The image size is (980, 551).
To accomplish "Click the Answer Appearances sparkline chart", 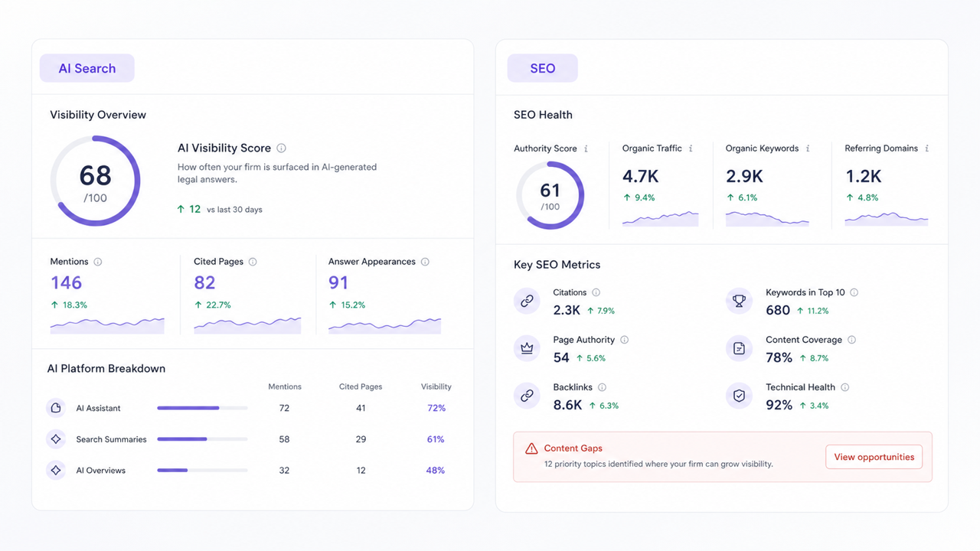I will (385, 326).
